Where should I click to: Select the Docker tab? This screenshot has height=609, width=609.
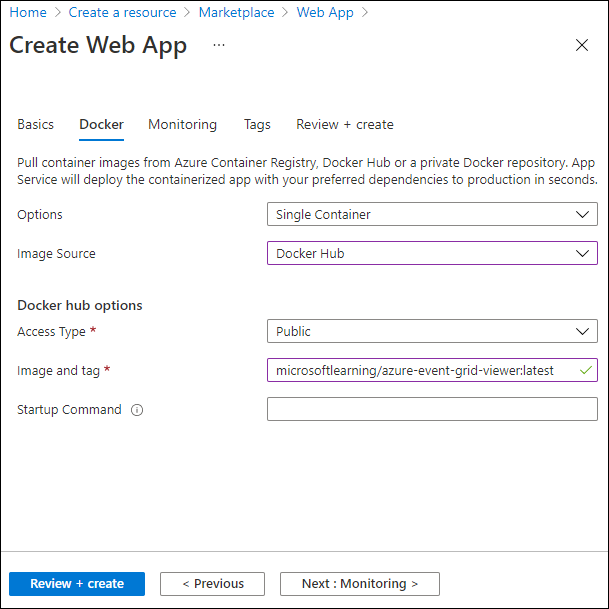click(101, 124)
